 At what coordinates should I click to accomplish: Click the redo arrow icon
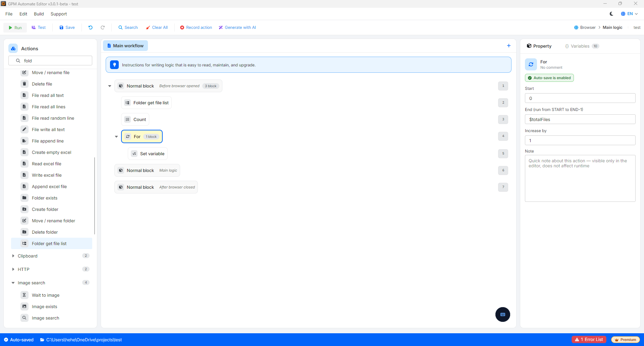point(103,27)
